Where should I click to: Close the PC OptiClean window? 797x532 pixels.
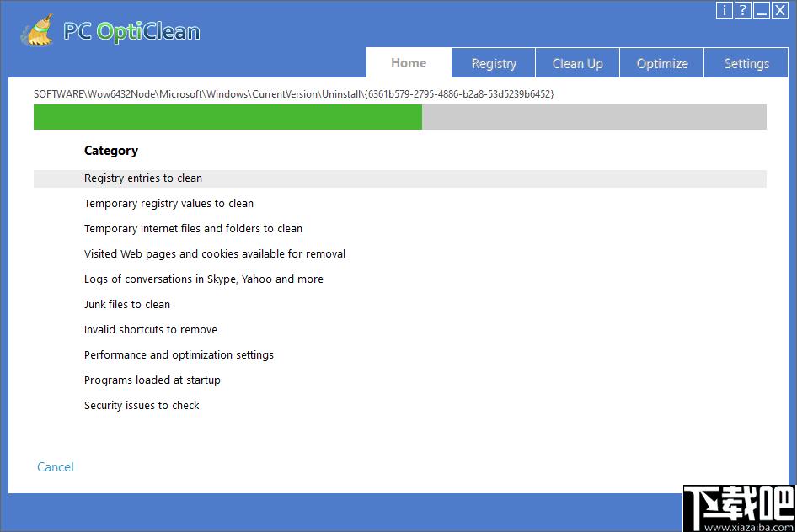(779, 10)
